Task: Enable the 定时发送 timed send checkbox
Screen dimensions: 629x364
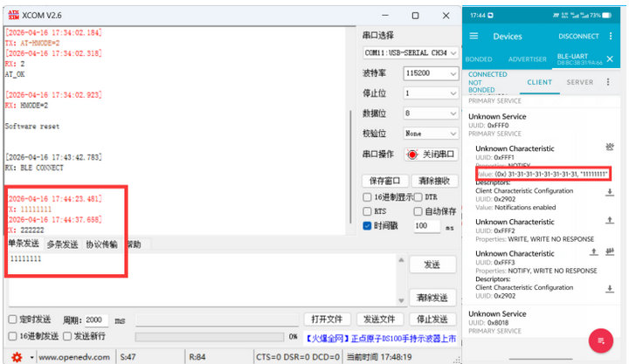Action: [12, 319]
